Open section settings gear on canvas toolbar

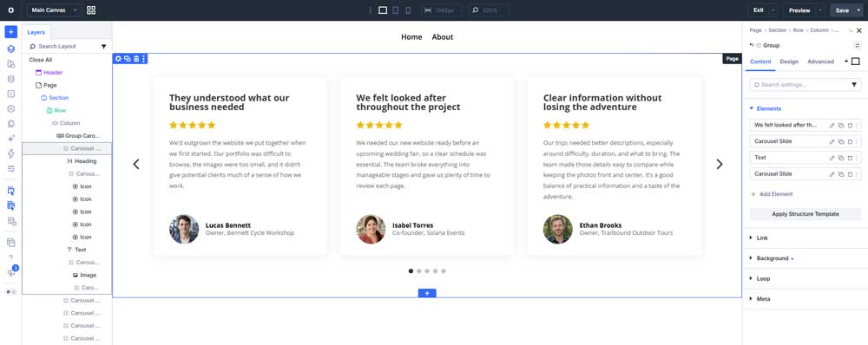tap(118, 59)
